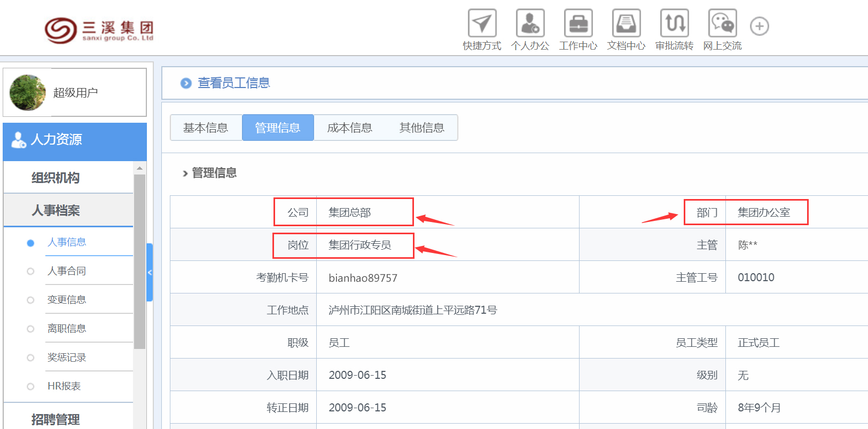Image resolution: width=868 pixels, height=429 pixels.
Task: Click the 泸州市江阳区 work address value
Action: point(413,310)
